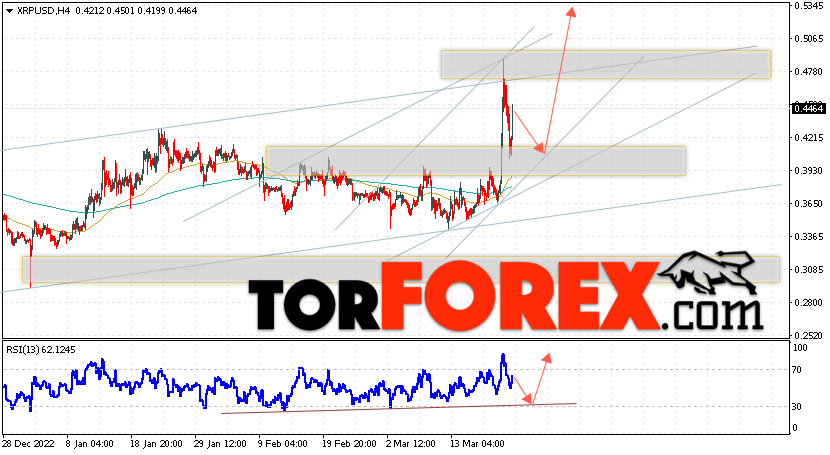Select the RSI(13) 62.1245 indicator label
The width and height of the screenshot is (830, 455).
tap(41, 350)
